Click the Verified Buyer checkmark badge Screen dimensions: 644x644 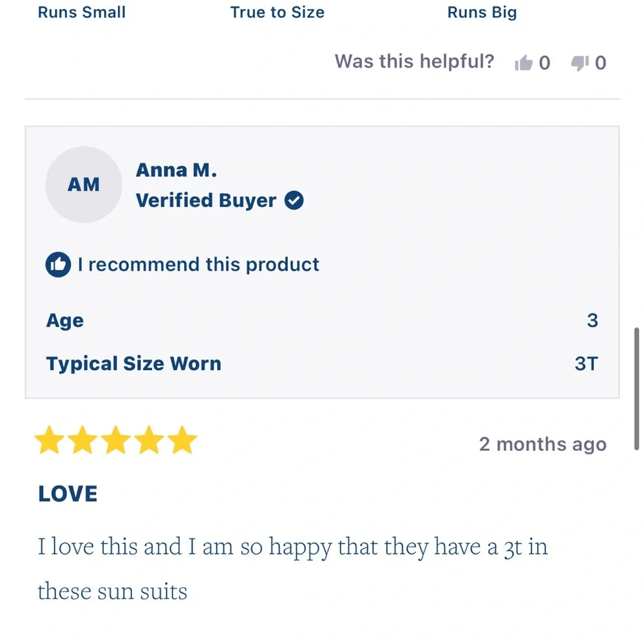click(294, 200)
